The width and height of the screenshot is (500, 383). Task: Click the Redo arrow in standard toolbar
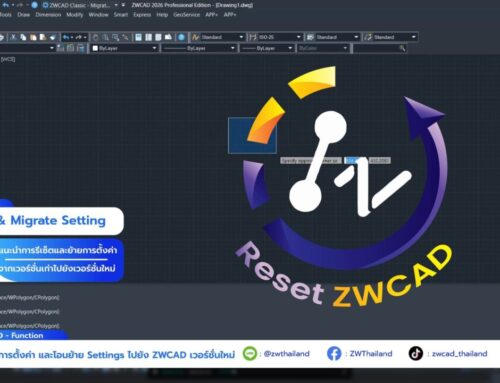pos(79,37)
